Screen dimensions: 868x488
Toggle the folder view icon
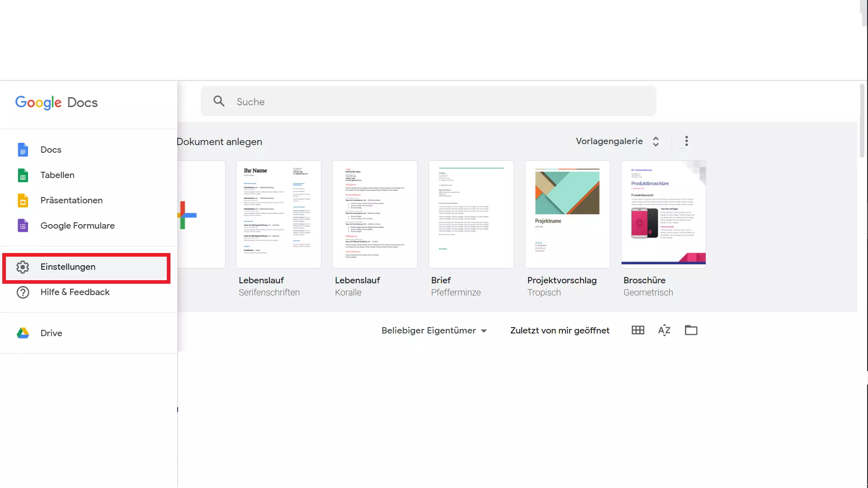click(x=691, y=330)
